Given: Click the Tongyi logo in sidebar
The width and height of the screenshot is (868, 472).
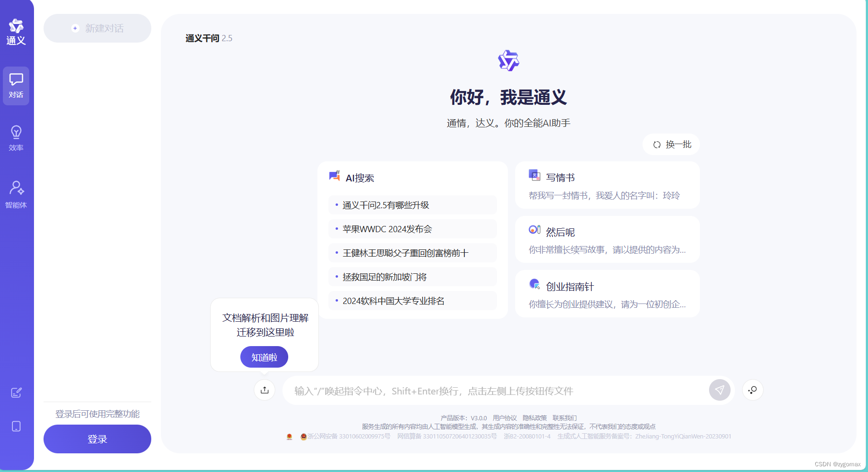Looking at the screenshot, I should tap(16, 32).
